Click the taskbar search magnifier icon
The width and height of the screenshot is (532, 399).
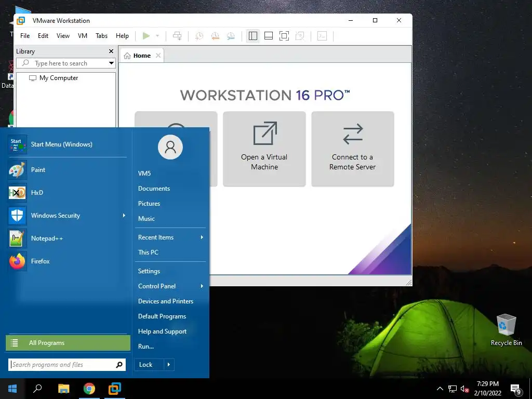click(x=37, y=389)
